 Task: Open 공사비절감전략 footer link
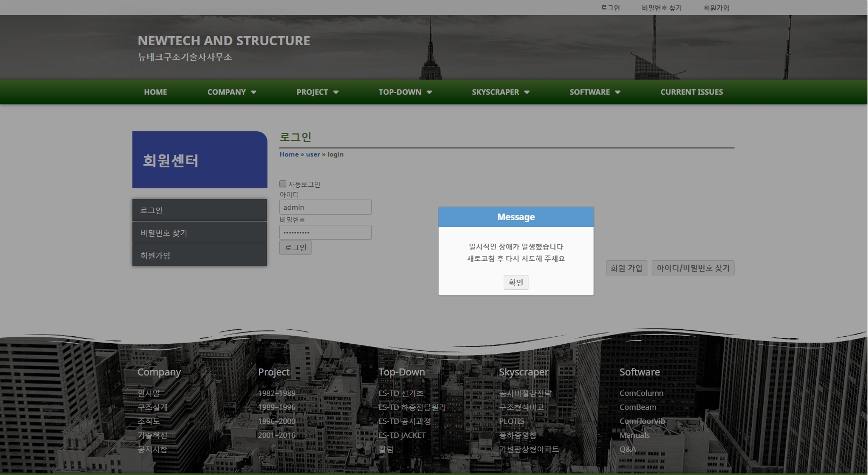click(525, 393)
